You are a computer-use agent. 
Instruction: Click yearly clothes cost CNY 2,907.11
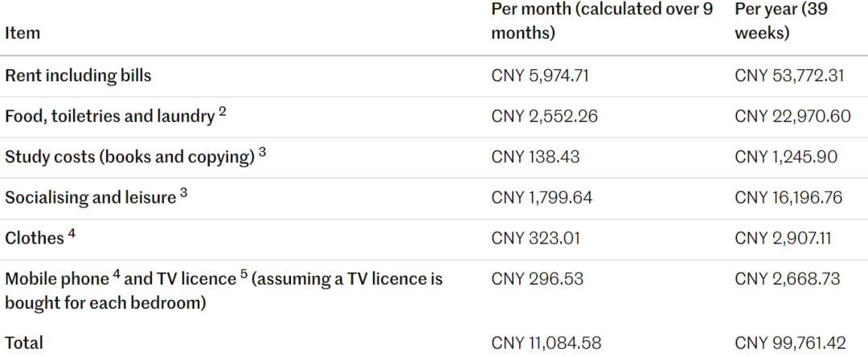point(784,239)
